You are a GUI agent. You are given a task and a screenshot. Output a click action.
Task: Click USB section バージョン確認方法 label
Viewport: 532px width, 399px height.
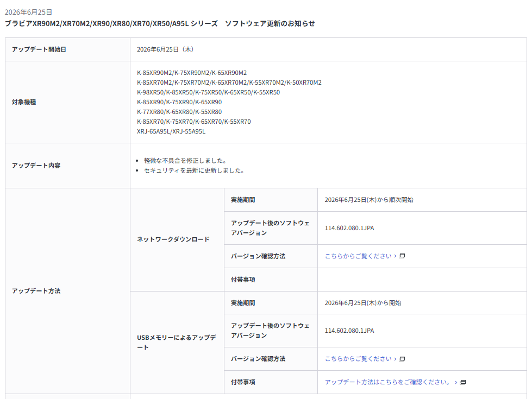[x=258, y=359]
